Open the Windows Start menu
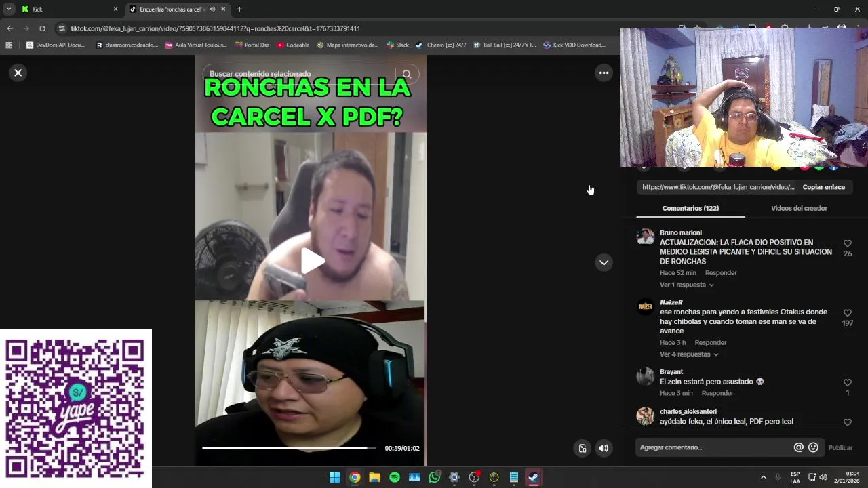Screen dimensions: 868x488 pyautogui.click(x=334, y=477)
